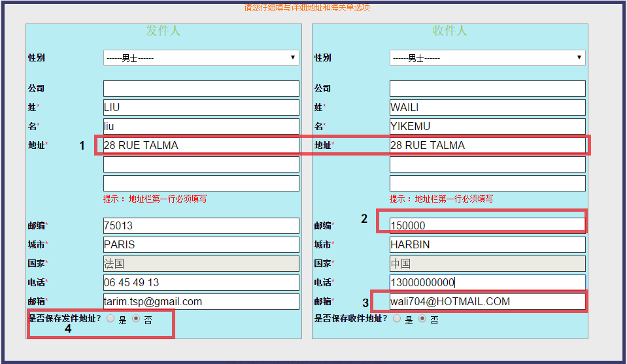The height and width of the screenshot is (364, 627).
Task: Select 否 for saving recipient address
Action: pos(422,319)
